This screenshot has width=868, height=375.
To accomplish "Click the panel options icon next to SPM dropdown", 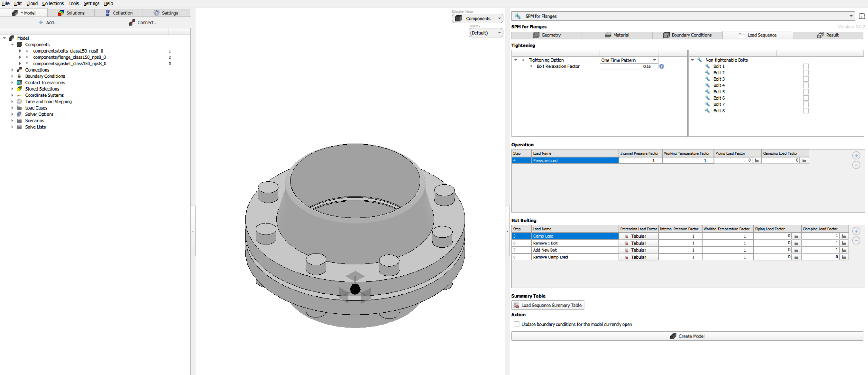I will [862, 16].
